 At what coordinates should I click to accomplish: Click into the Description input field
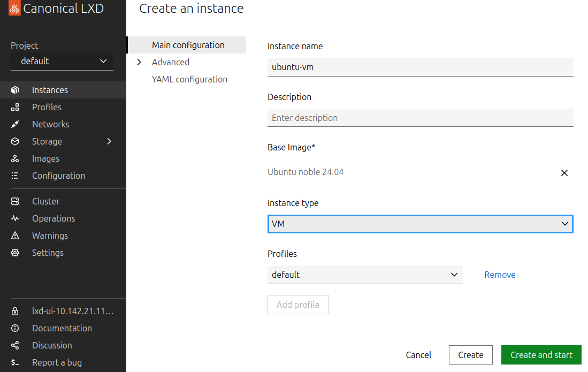420,118
